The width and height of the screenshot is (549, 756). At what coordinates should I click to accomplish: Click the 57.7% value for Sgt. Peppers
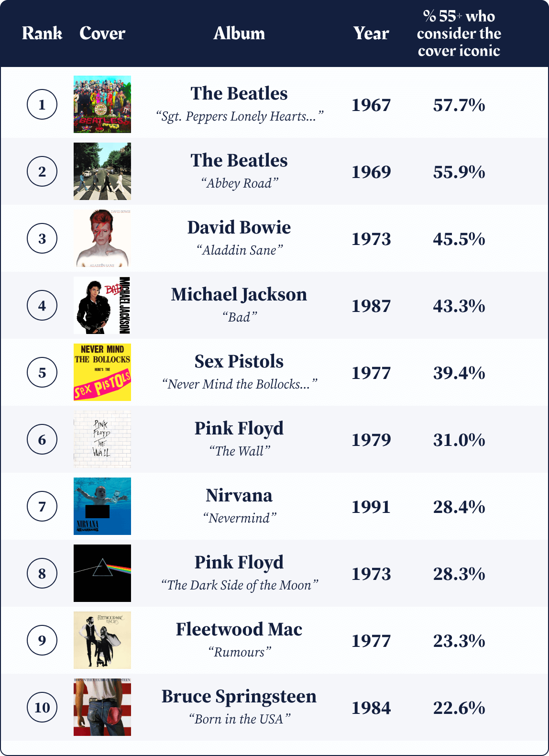pos(459,105)
